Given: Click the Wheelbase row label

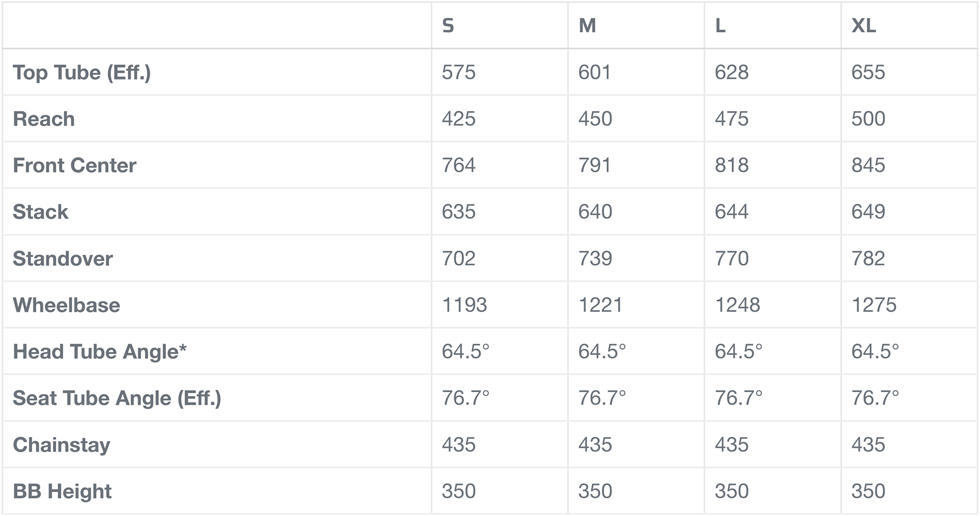Looking at the screenshot, I should tap(66, 305).
